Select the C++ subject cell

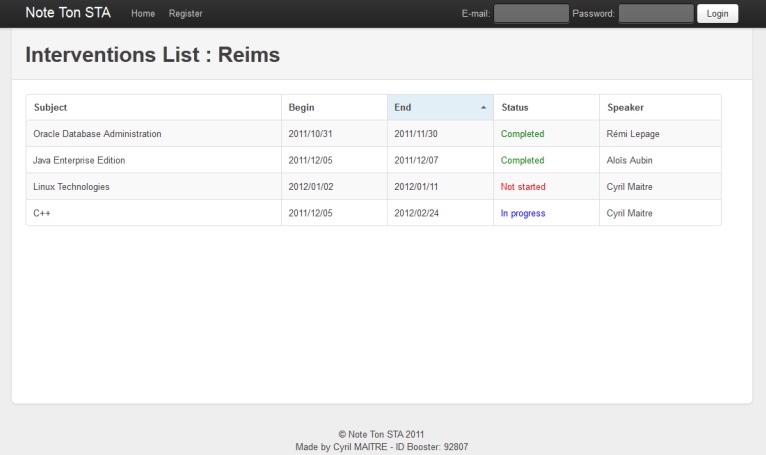click(x=153, y=213)
